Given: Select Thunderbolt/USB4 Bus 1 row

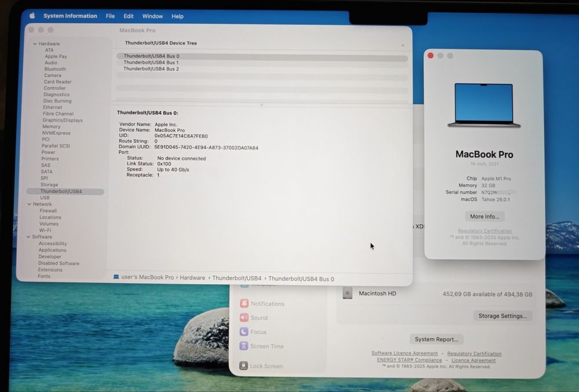Looking at the screenshot, I should (262, 63).
